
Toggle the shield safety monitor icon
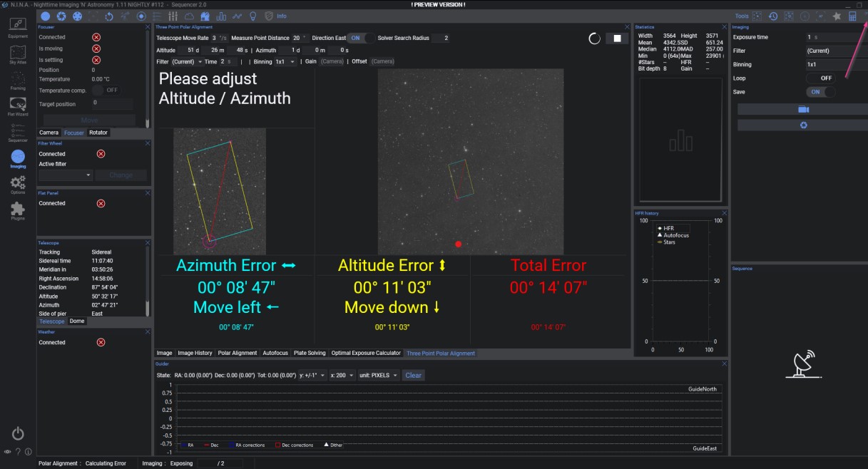268,16
